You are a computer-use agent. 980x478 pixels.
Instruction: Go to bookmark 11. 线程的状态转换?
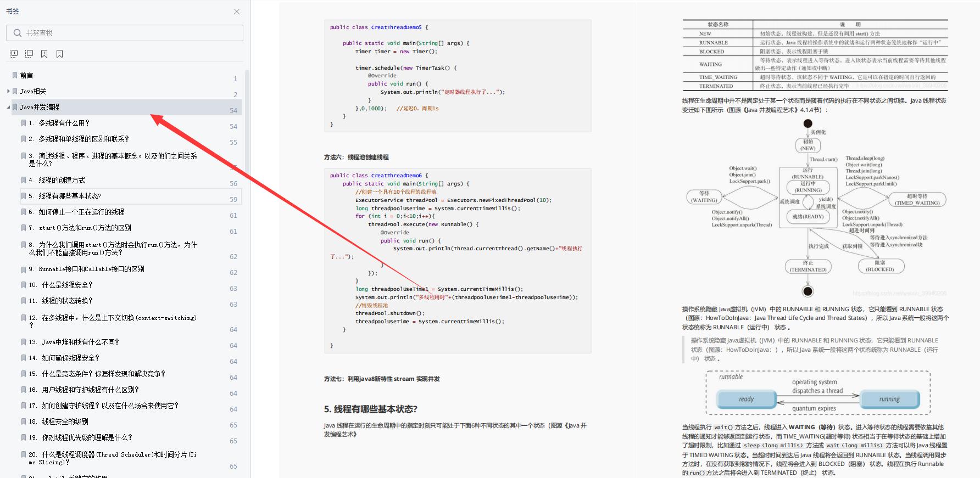(61, 301)
